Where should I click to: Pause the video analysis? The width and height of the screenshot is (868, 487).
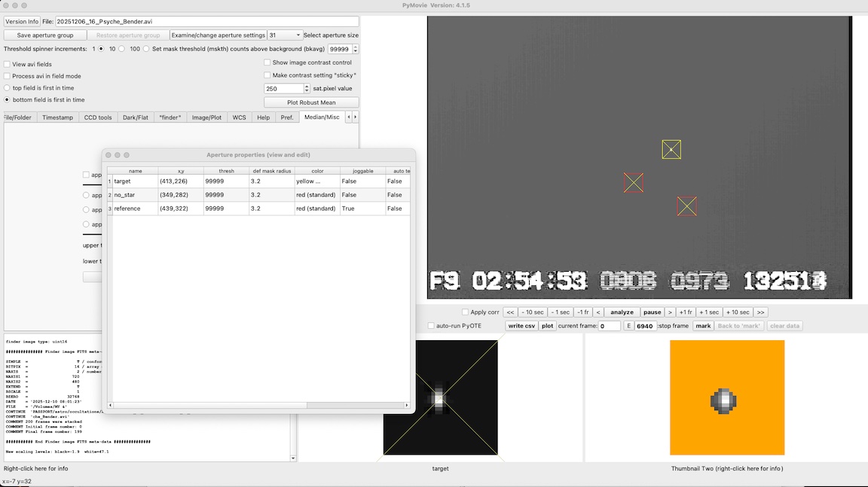coord(652,312)
